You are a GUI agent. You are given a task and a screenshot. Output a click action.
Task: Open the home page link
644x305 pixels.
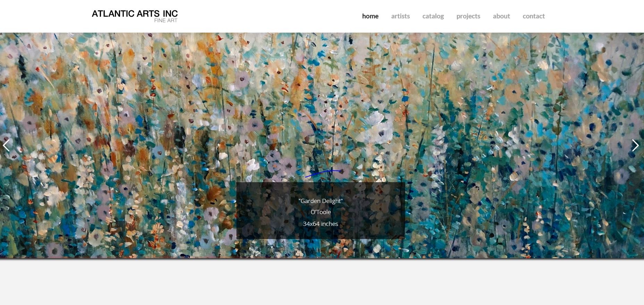click(x=370, y=16)
